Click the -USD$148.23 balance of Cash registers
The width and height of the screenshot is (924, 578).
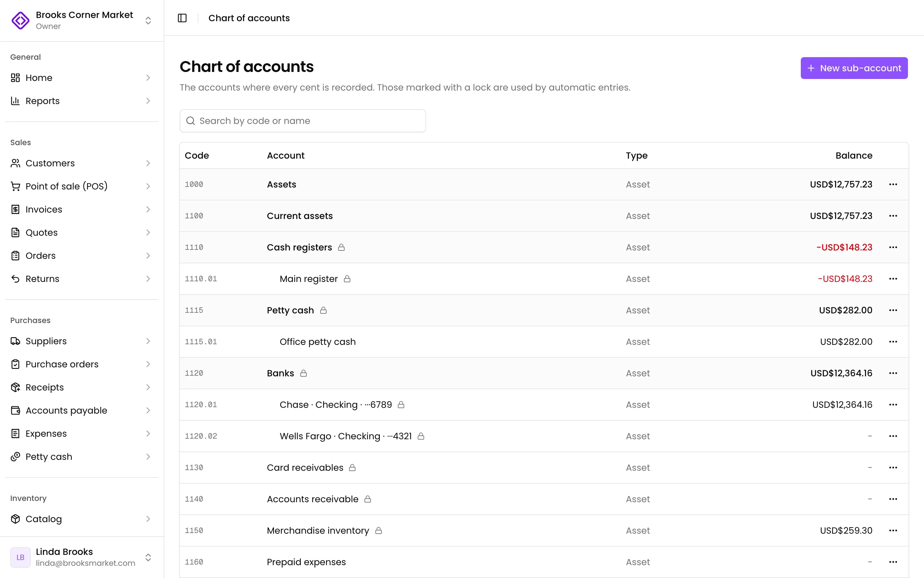click(844, 247)
